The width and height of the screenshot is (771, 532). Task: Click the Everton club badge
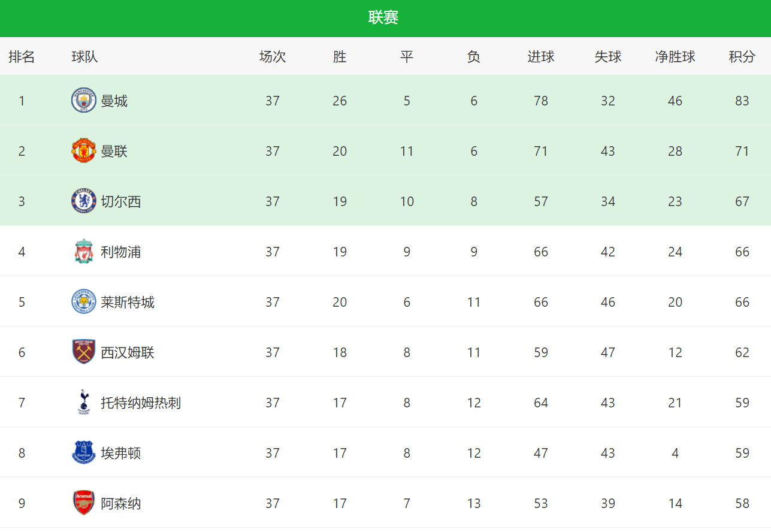[x=83, y=453]
